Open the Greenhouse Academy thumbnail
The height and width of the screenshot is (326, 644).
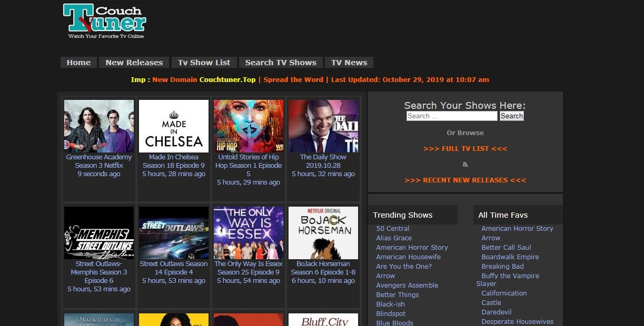(99, 126)
